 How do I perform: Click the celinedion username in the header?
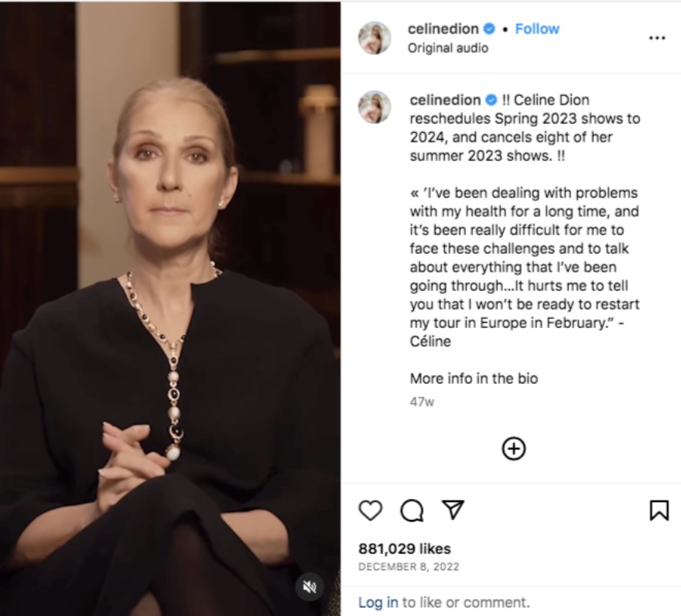443,29
